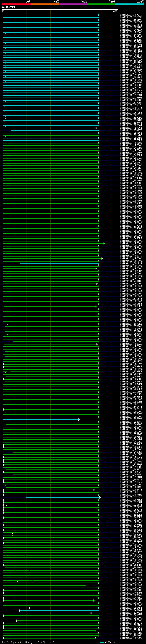Open hit UniRef100_Q5UAR5
The image size is (146, 644).
[131, 374]
